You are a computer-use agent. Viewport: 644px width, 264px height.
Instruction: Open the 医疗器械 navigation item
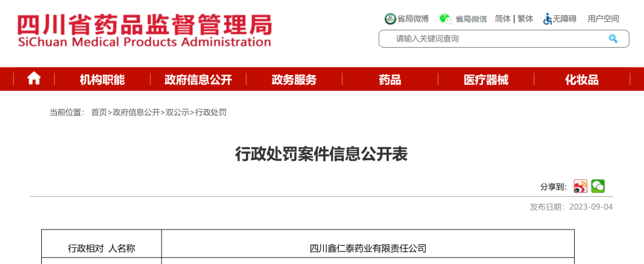486,79
